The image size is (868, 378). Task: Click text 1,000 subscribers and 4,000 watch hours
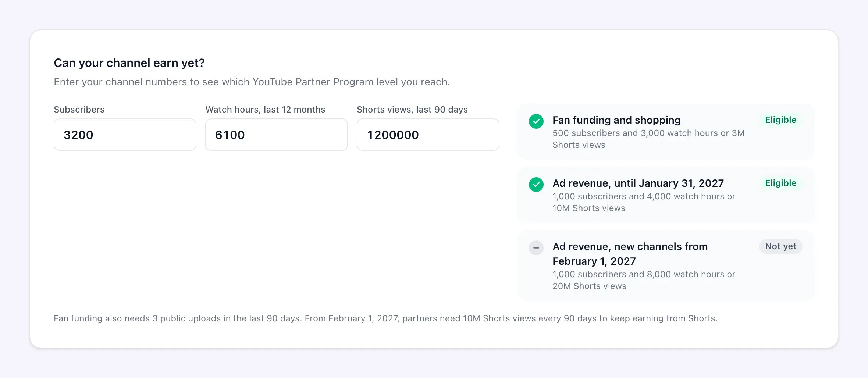[x=644, y=202]
